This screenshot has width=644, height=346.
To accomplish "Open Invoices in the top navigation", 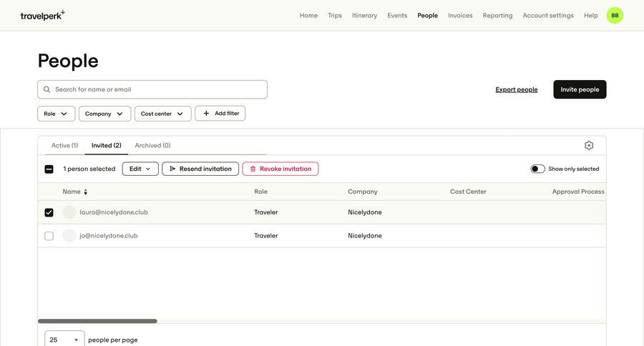I will point(460,15).
